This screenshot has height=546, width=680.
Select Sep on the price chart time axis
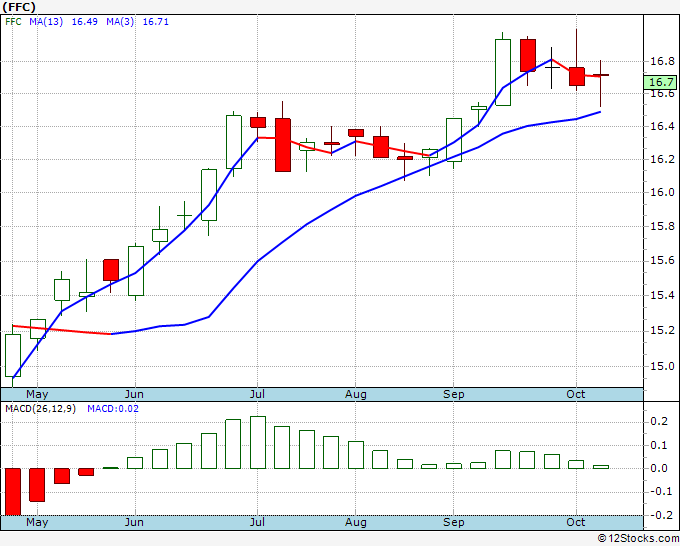tap(454, 394)
